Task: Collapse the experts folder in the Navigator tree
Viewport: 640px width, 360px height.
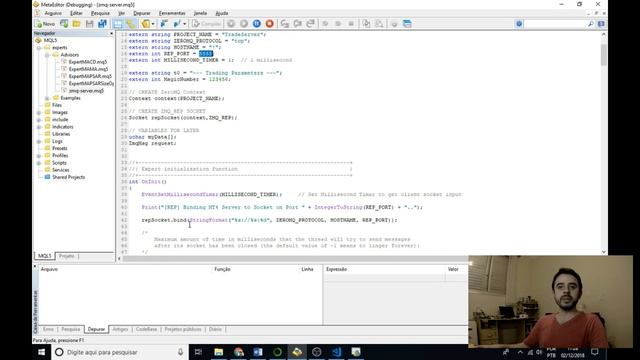Action: tap(39, 47)
